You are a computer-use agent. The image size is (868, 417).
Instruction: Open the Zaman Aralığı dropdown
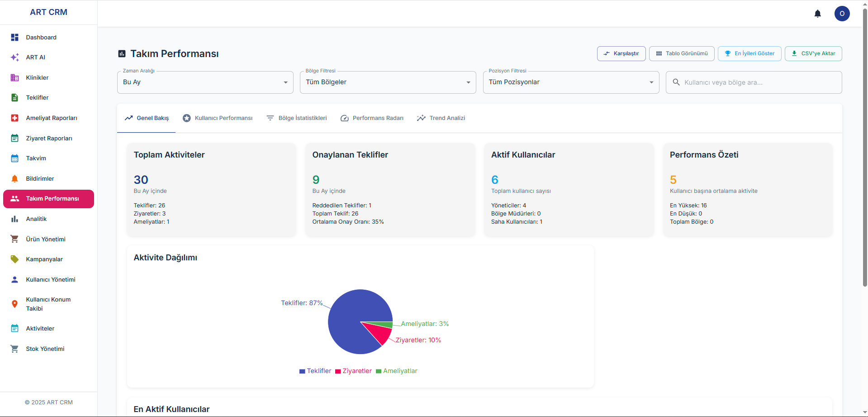pos(205,82)
